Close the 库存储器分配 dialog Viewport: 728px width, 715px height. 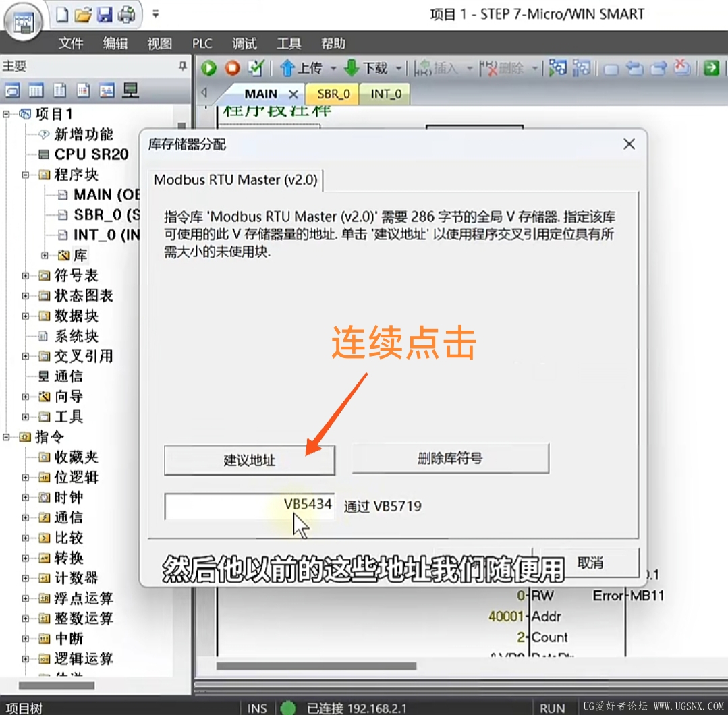629,144
